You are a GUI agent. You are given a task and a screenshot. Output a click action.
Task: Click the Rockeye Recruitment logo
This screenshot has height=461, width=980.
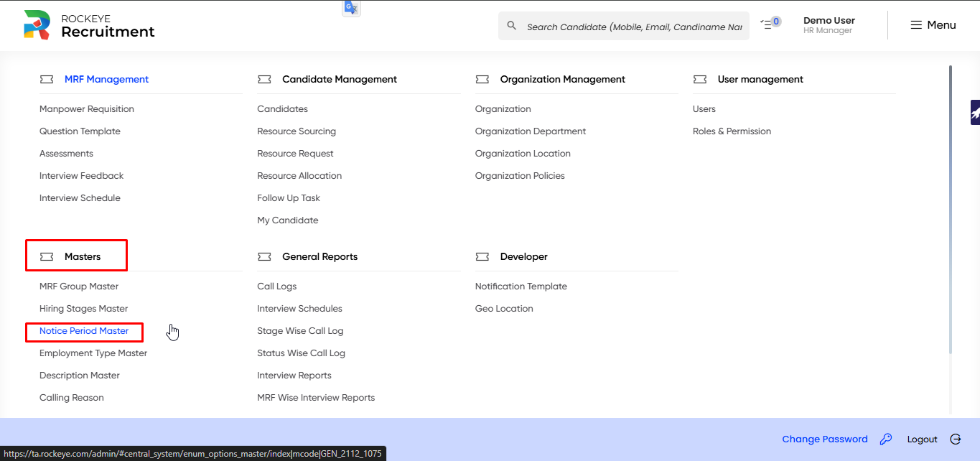(x=89, y=25)
